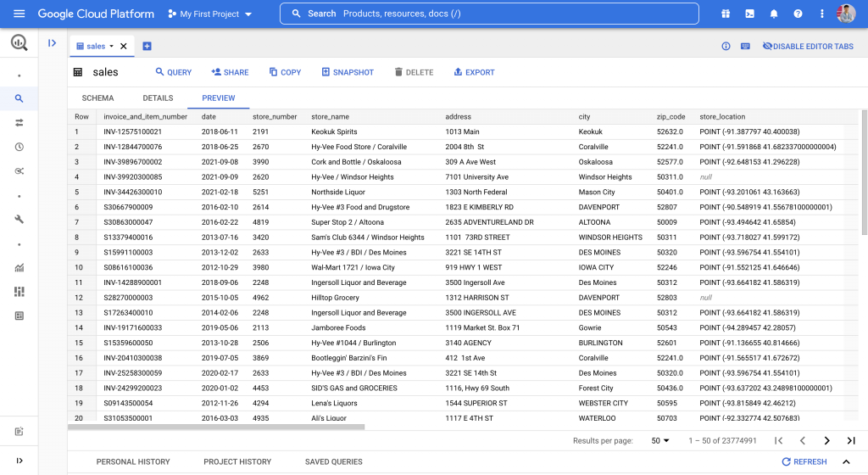Open the main navigation hamburger menu
This screenshot has width=868, height=475.
coord(19,14)
